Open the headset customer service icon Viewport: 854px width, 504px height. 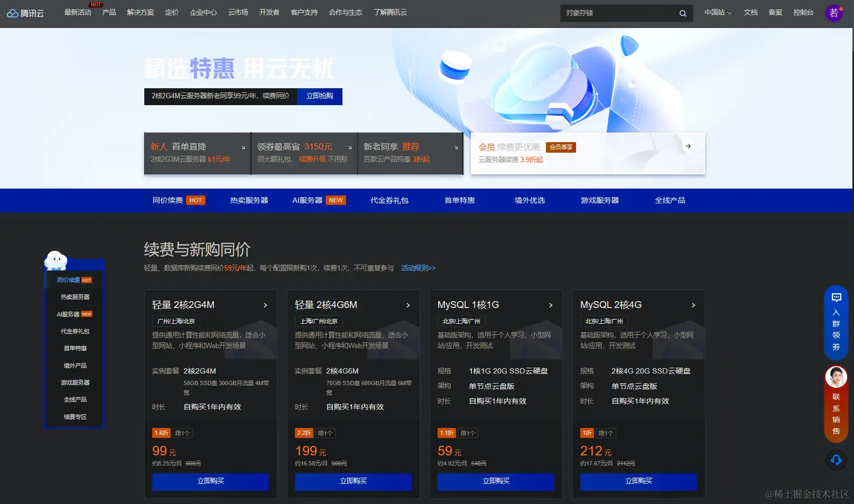[836, 460]
